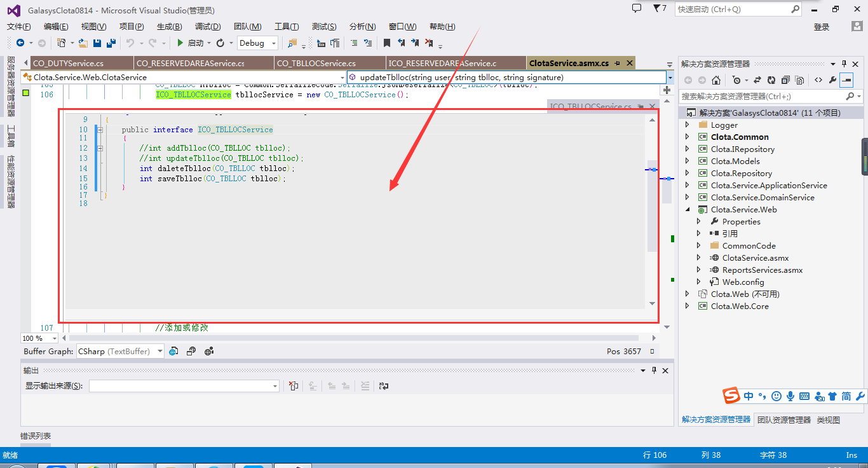Screen dimensions: 868x468
Task: Toggle a bookmark with the bookmark icon
Action: coord(387,43)
